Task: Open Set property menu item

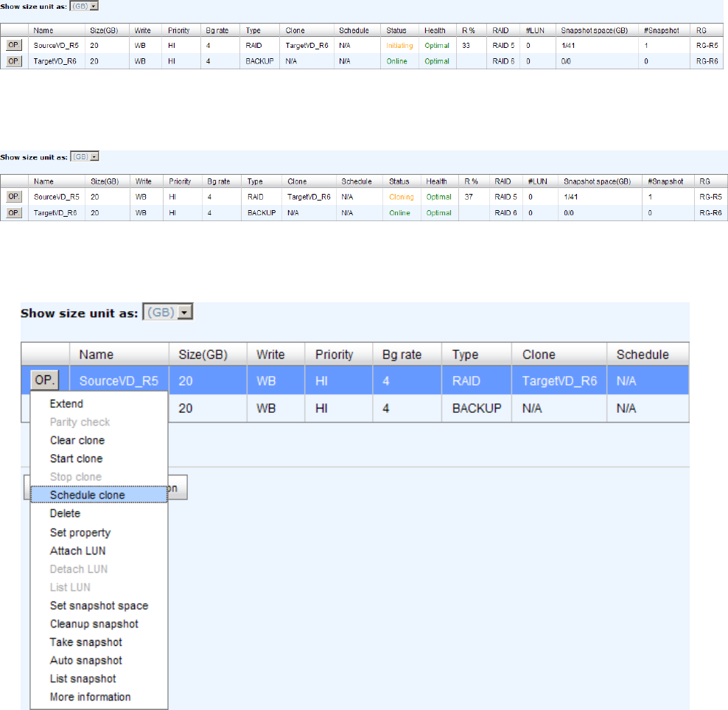Action: (80, 532)
